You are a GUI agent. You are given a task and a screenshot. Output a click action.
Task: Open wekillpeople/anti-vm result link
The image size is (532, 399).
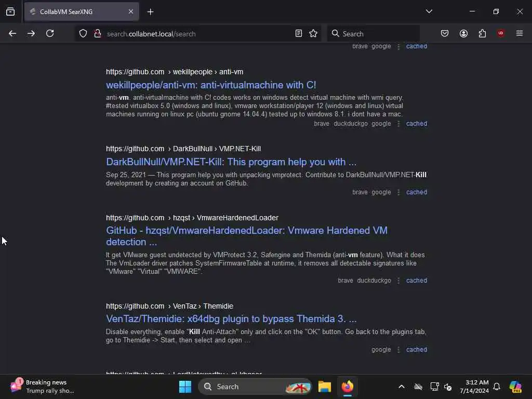(211, 85)
